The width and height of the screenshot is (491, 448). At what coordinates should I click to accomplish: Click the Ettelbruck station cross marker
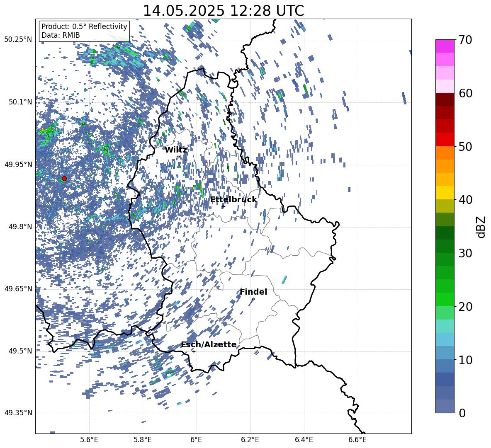coord(223,206)
